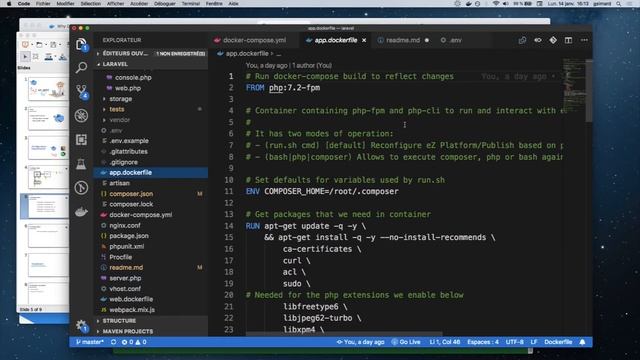Click the diamond-shaped GitLens icon in the toolbar

click(553, 40)
